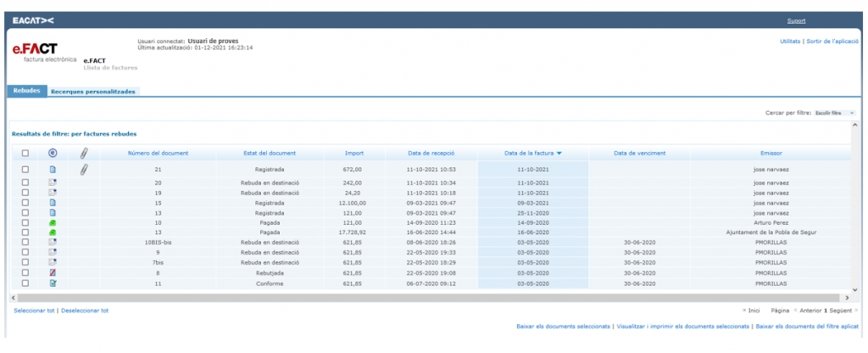Click the attachment column header paperclip icon
The width and height of the screenshot is (868, 353).
pos(84,154)
